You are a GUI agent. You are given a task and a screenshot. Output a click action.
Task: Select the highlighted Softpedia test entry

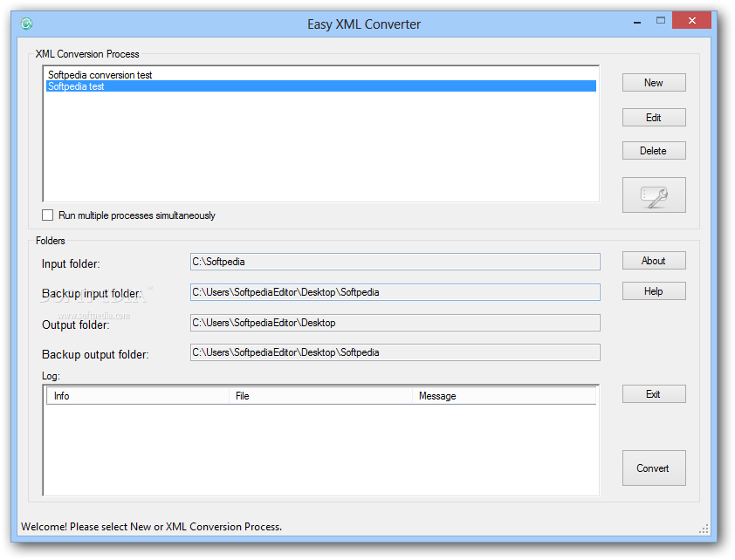pyautogui.click(x=77, y=86)
